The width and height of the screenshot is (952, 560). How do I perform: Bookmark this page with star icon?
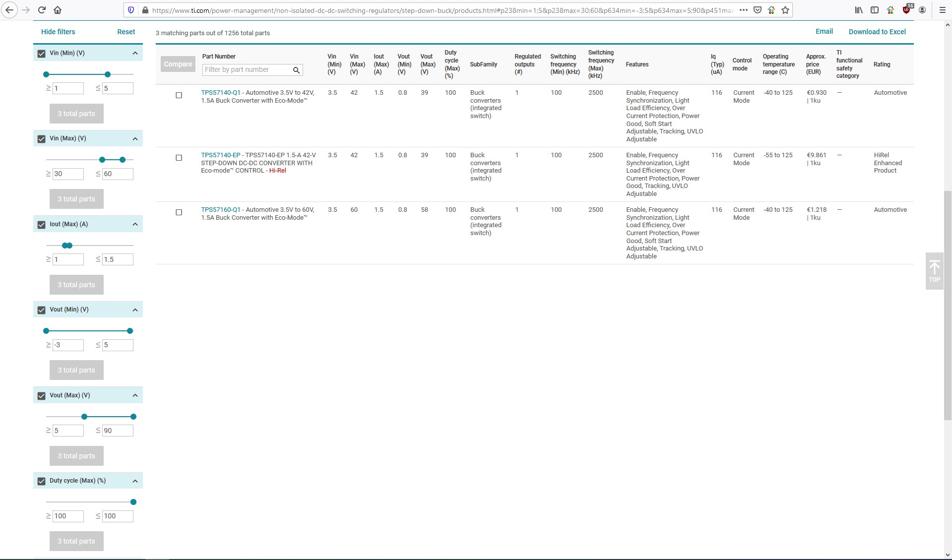(x=785, y=10)
